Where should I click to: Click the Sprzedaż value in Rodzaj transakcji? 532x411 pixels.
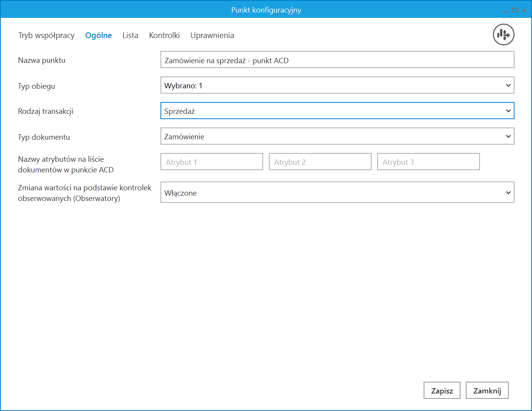(x=179, y=111)
